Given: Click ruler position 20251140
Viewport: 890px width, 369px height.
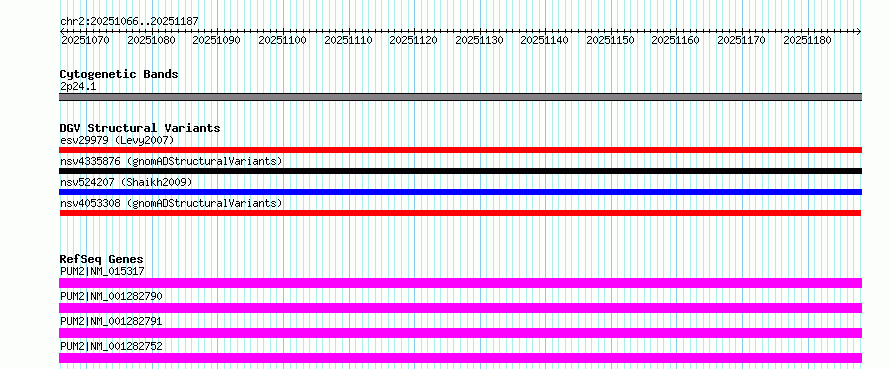Looking at the screenshot, I should [x=545, y=40].
